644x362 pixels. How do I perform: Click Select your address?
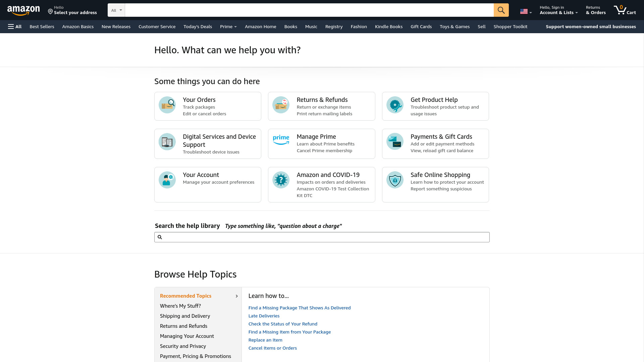75,13
